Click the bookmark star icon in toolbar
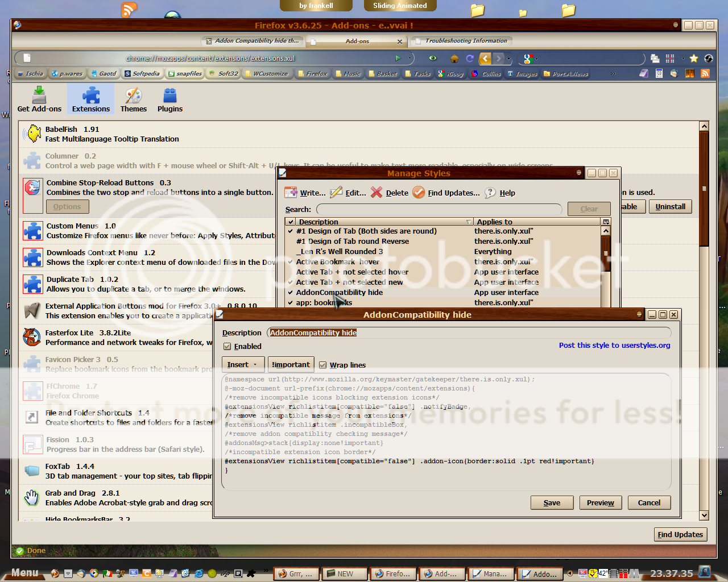The height and width of the screenshot is (582, 728). tap(694, 58)
